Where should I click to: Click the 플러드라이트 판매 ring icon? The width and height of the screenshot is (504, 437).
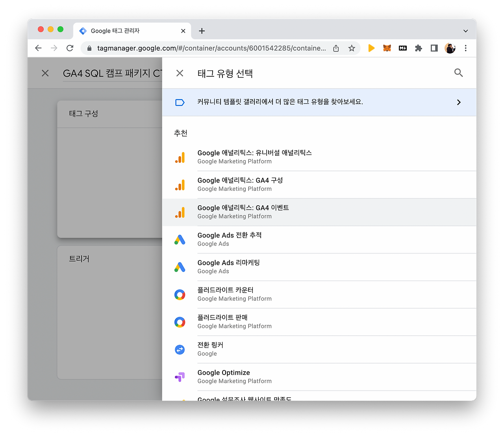[x=180, y=322]
